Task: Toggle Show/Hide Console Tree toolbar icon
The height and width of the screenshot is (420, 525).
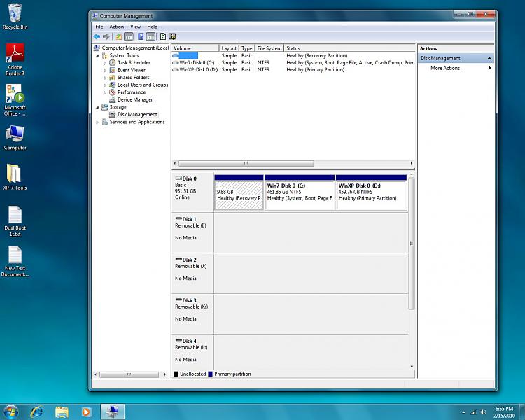Action: [129, 36]
